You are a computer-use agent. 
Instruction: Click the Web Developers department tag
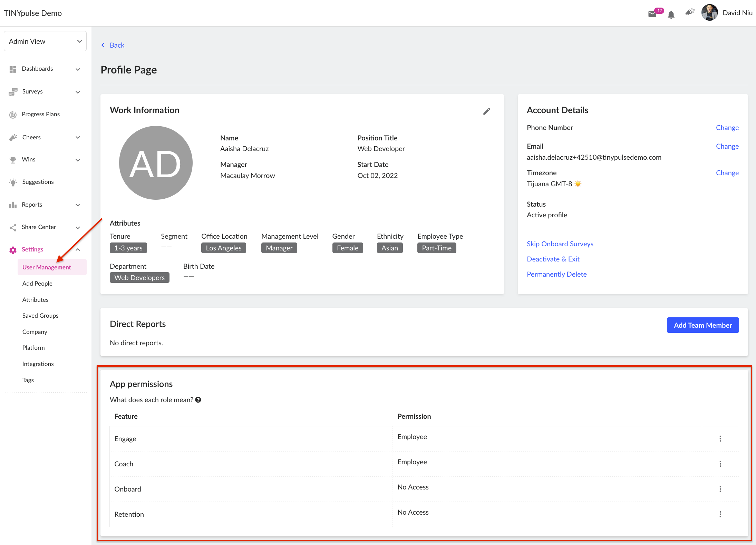tap(139, 278)
